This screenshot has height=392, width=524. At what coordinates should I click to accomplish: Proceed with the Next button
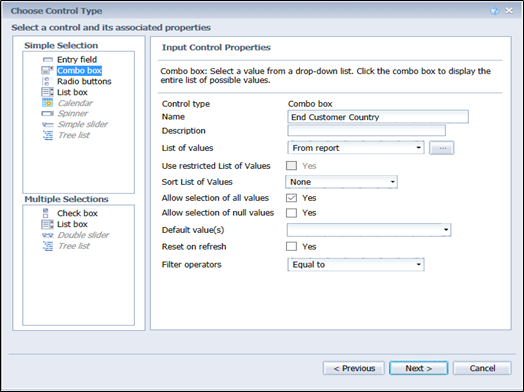(x=418, y=368)
